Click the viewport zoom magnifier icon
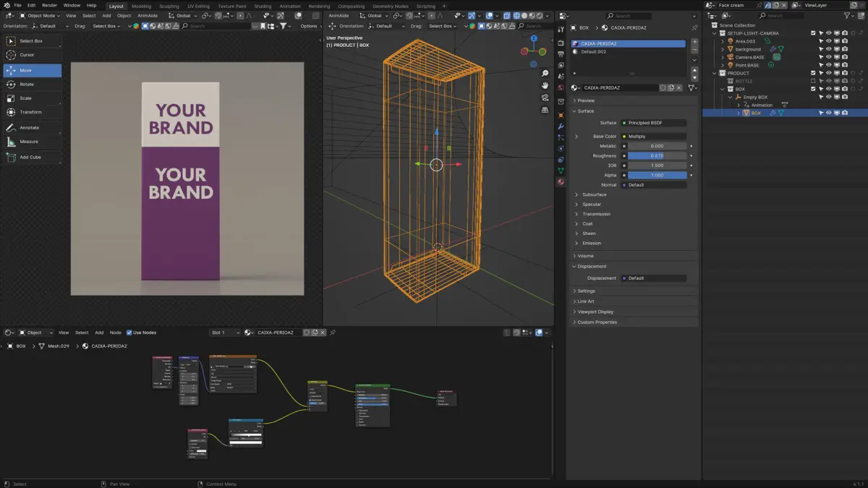Image resolution: width=868 pixels, height=488 pixels. [545, 74]
